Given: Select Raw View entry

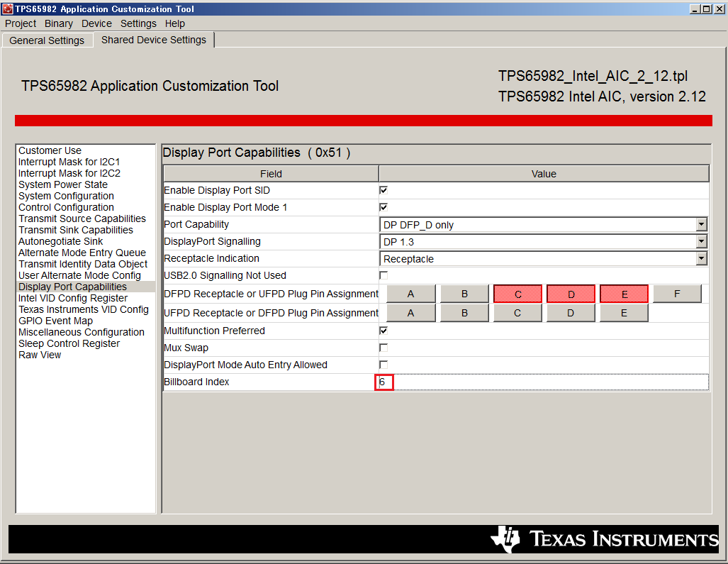Looking at the screenshot, I should pyautogui.click(x=40, y=355).
